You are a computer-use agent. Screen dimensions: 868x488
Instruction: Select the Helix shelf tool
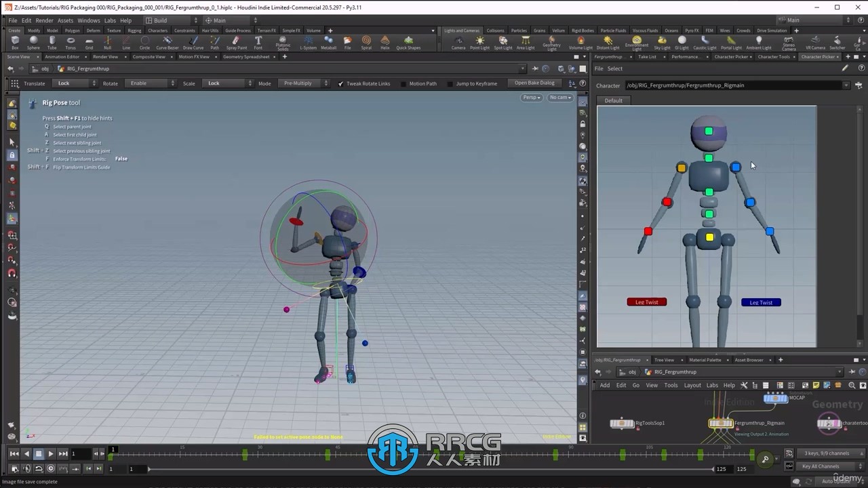tap(385, 43)
